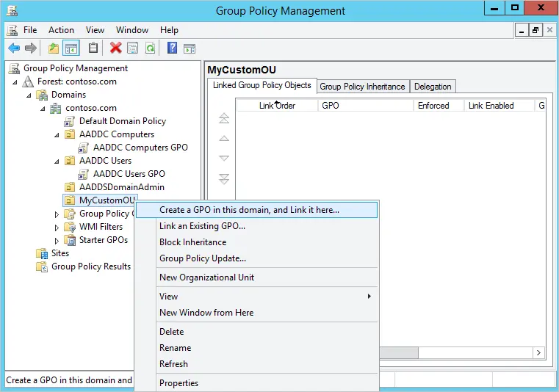Open the View submenu in context menu
Viewport: 559px width, 392px height.
pos(264,297)
